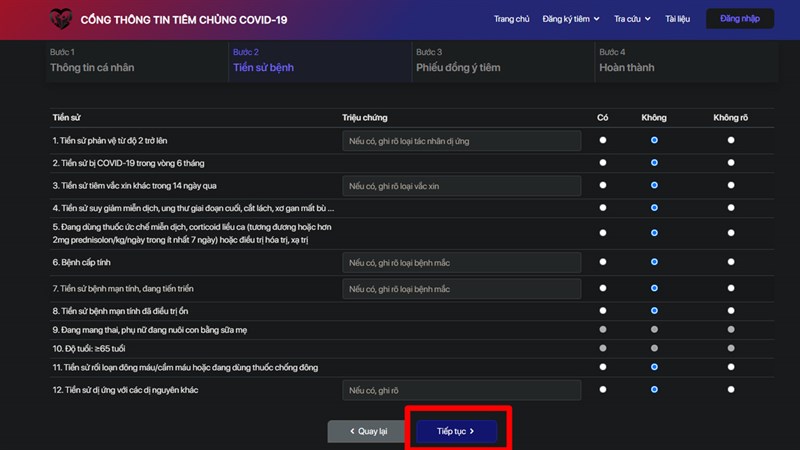Open the Trang chủ home page
The image size is (800, 450).
tap(511, 19)
